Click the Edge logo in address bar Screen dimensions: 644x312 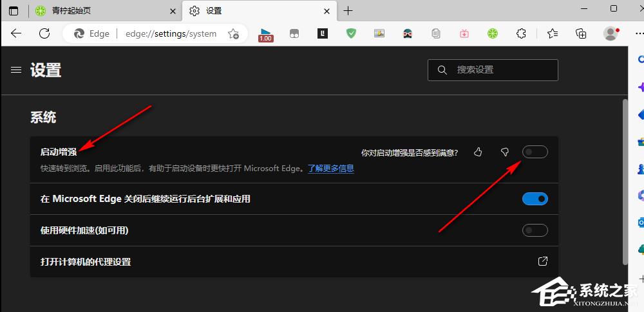79,33
